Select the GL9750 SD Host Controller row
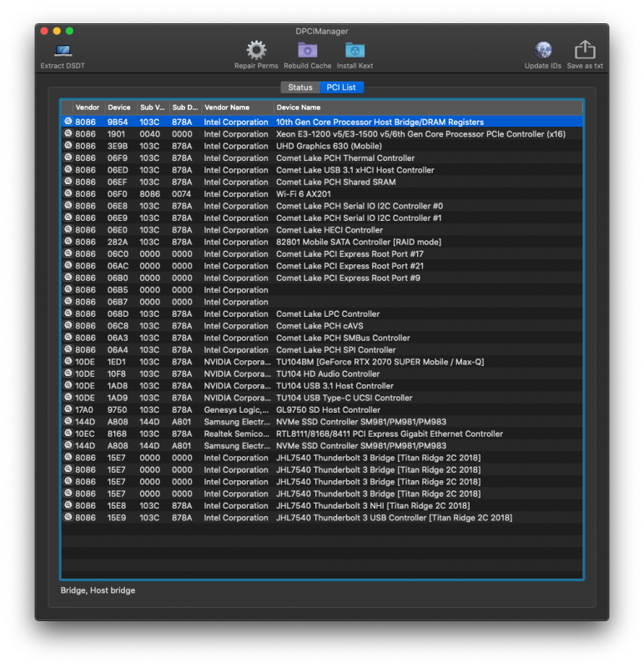The height and width of the screenshot is (667, 644). (x=328, y=410)
